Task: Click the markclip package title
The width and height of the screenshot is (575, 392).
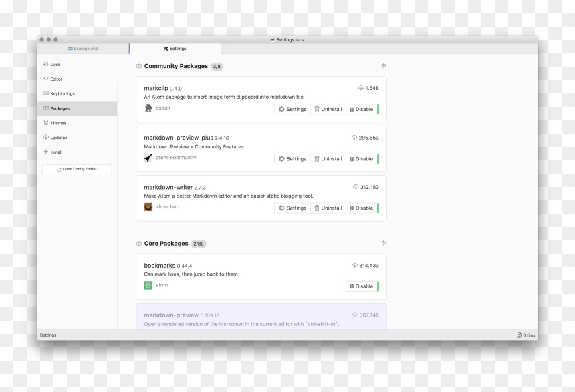Action: point(156,88)
